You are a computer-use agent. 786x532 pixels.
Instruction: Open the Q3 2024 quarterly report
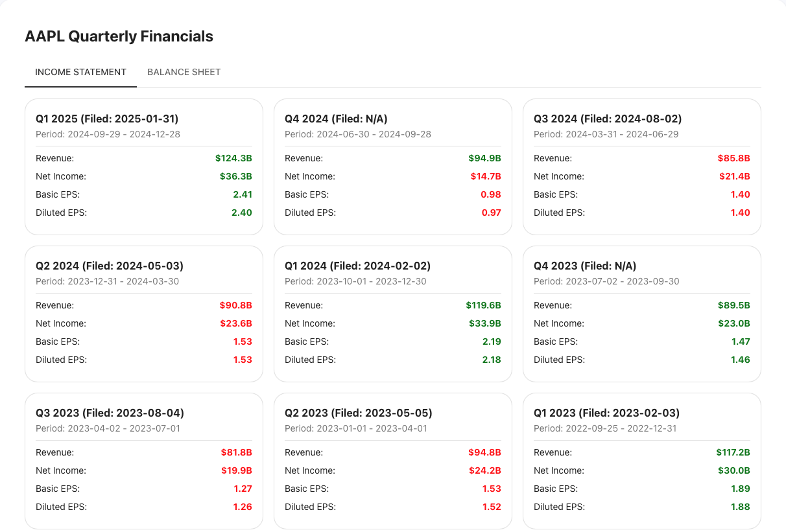[x=606, y=119]
